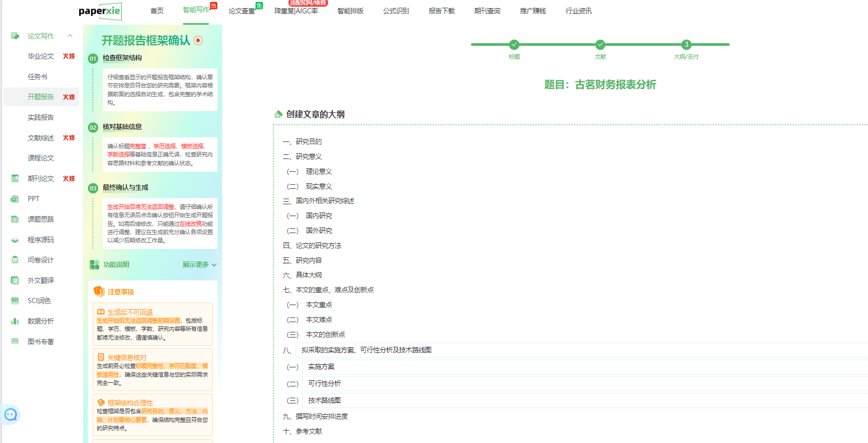Play the tutorial video beside 开题报告框架确认
The height and width of the screenshot is (443, 868).
pyautogui.click(x=198, y=41)
